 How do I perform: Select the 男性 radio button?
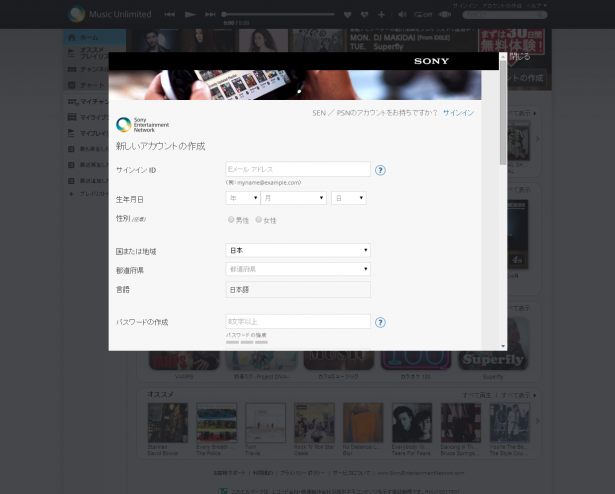(x=231, y=219)
